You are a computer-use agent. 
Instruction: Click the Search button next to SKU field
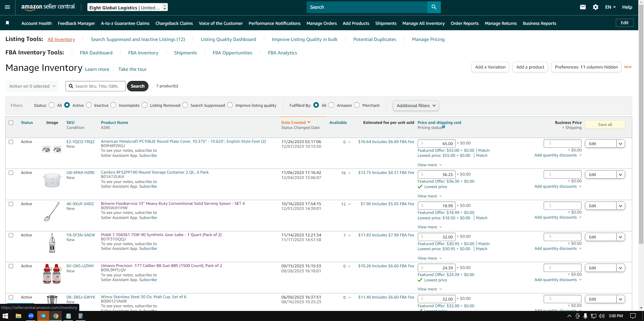[x=138, y=86]
